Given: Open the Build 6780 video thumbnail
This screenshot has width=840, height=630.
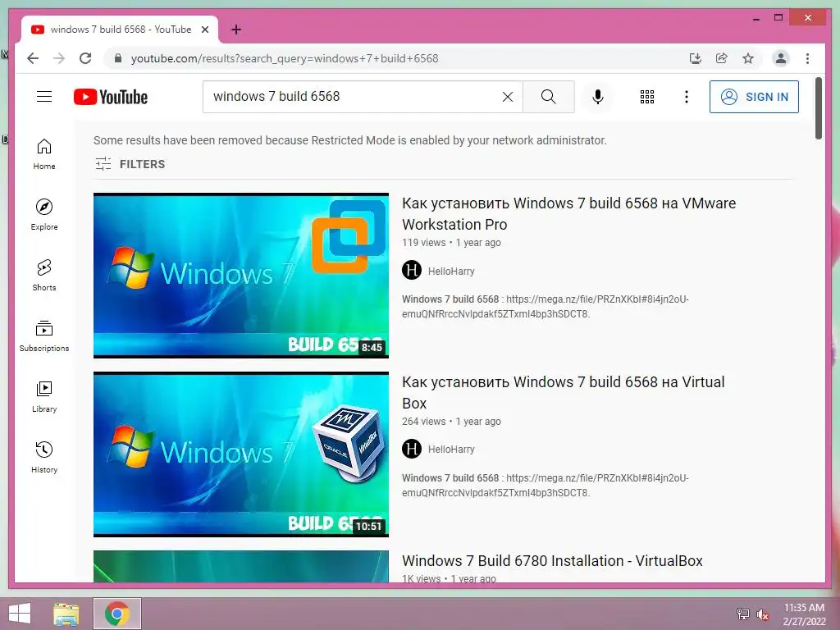Looking at the screenshot, I should pyautogui.click(x=241, y=567).
